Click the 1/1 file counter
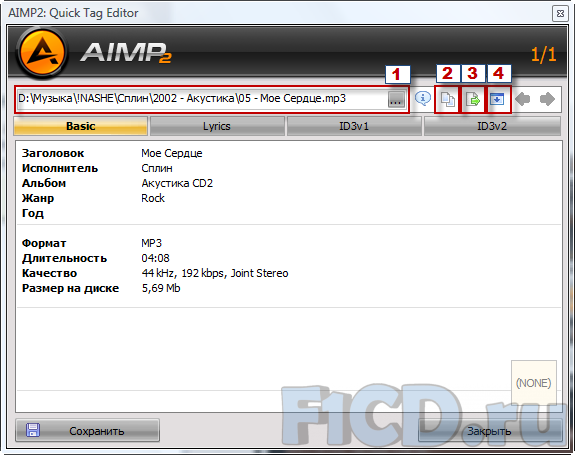575x455 pixels. (x=543, y=55)
